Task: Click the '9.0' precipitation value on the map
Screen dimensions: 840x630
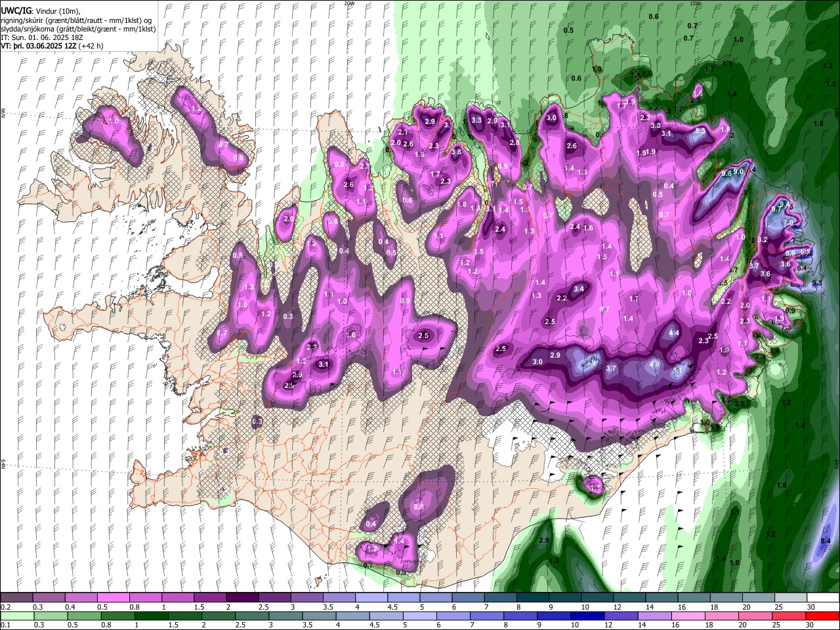Action: pos(738,171)
